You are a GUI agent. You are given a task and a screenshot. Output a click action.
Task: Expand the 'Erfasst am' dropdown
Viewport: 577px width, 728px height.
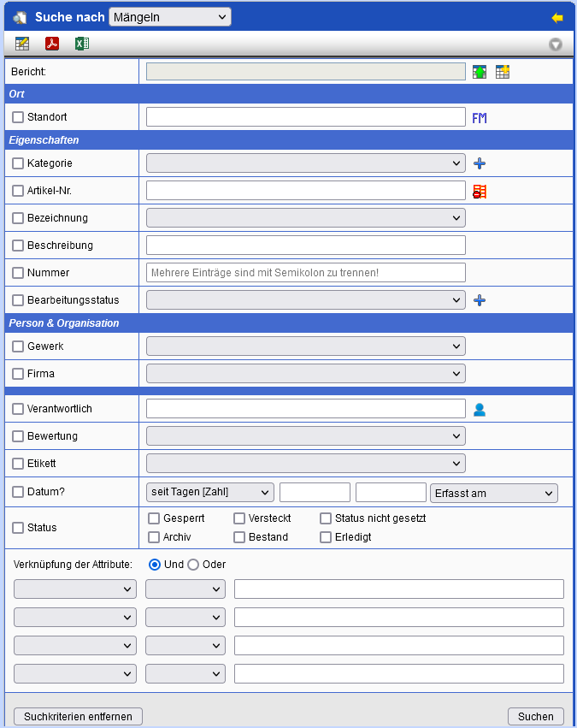pyautogui.click(x=494, y=493)
